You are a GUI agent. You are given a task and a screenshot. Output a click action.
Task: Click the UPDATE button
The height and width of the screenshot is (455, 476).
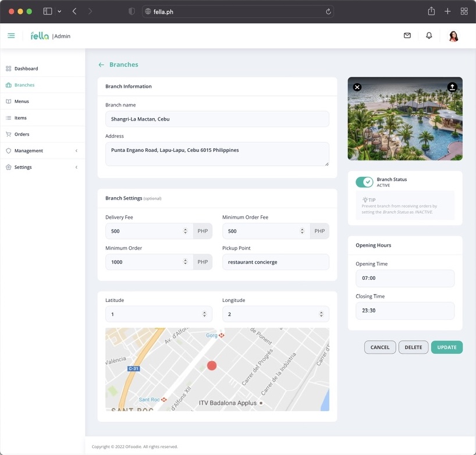click(446, 347)
